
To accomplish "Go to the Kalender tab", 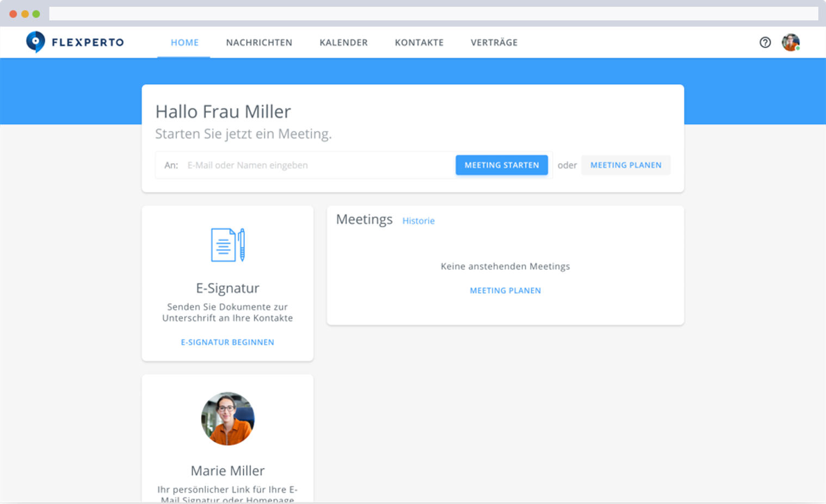I will point(343,42).
